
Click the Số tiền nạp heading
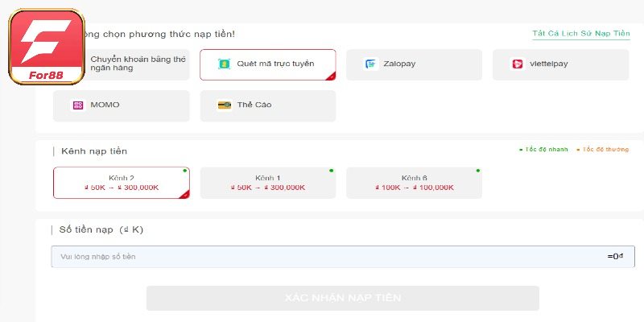click(x=101, y=230)
